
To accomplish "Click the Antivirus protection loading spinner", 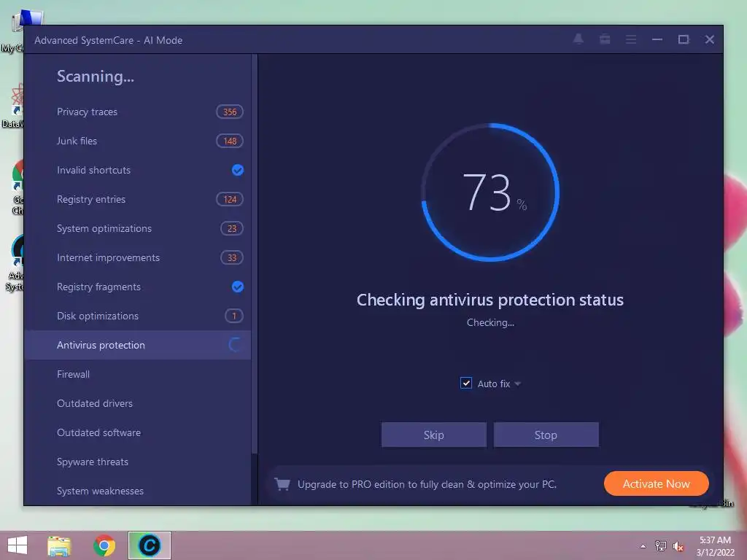I will (x=235, y=345).
